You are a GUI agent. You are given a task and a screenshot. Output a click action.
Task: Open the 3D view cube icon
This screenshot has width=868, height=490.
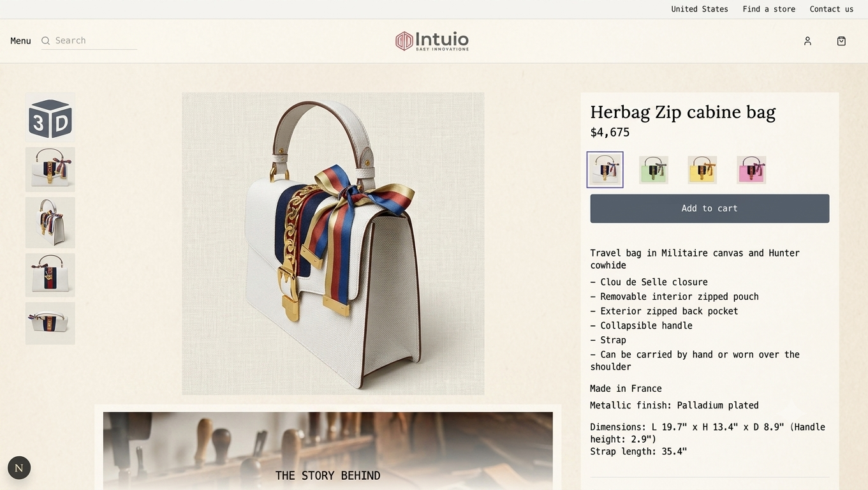50,117
